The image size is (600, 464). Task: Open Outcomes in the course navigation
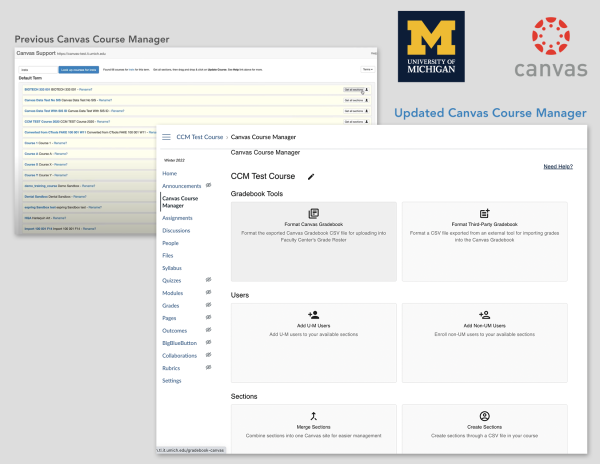[174, 331]
